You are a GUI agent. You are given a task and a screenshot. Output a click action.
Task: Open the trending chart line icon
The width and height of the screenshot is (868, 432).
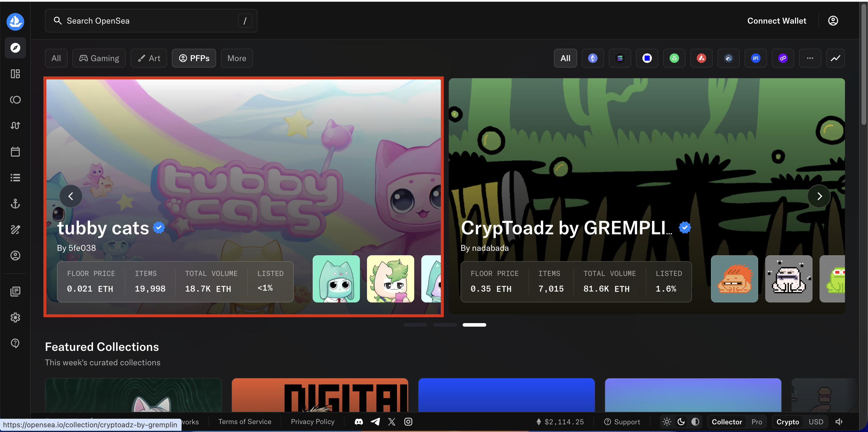[x=835, y=58]
